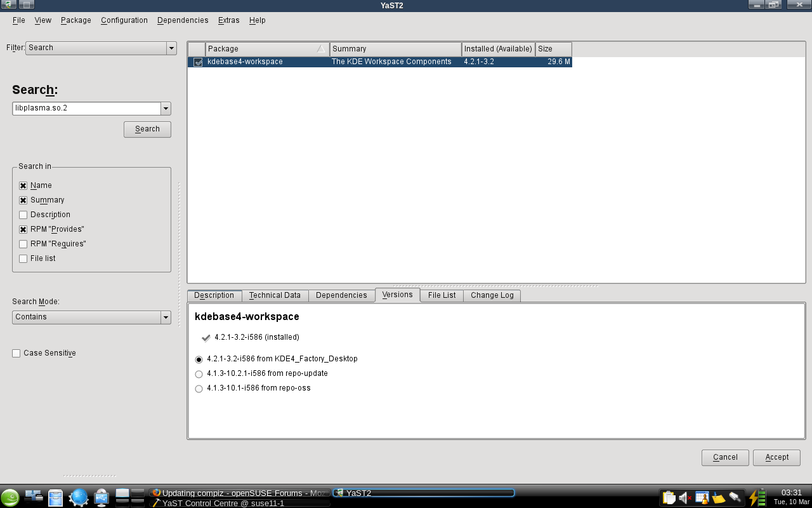Click the Accept button
812x508 pixels.
pyautogui.click(x=776, y=457)
